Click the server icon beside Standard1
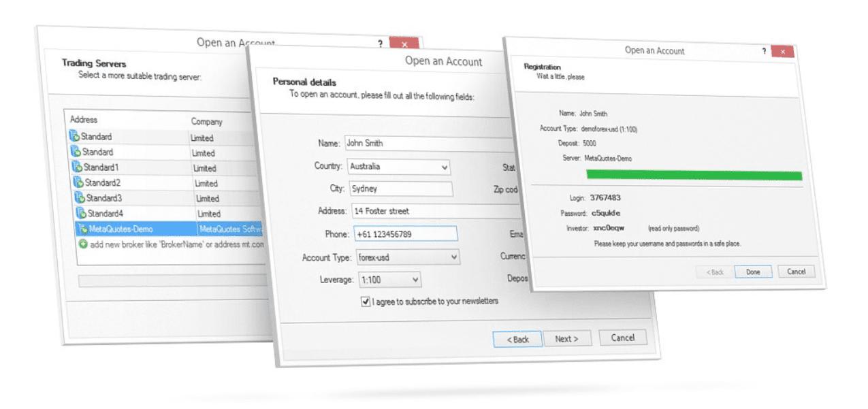Viewport: 868px width, 409px height. coord(78,167)
